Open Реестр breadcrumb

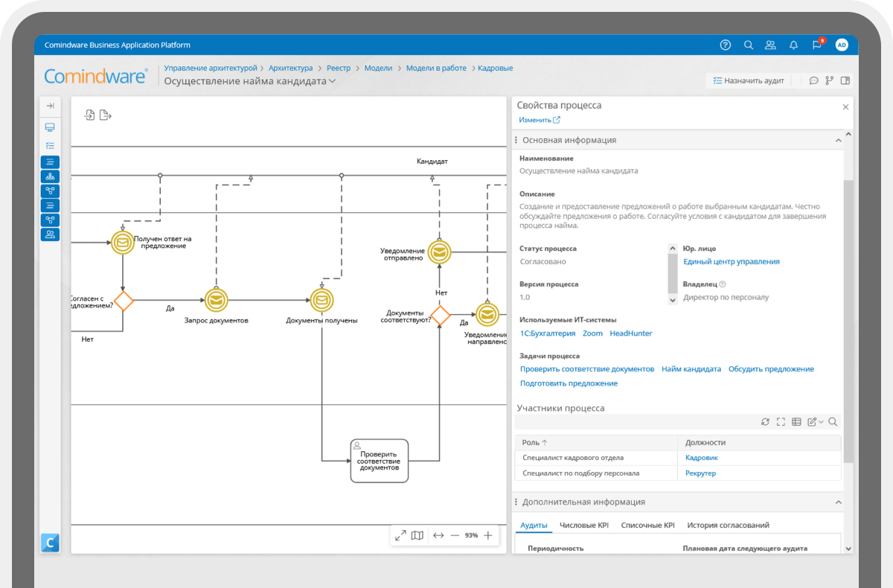pyautogui.click(x=339, y=68)
